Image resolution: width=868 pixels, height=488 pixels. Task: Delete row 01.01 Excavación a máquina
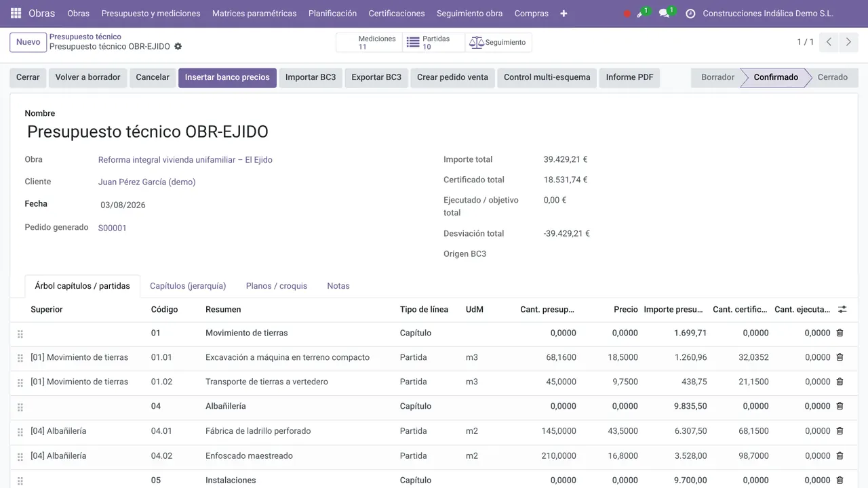(x=840, y=357)
